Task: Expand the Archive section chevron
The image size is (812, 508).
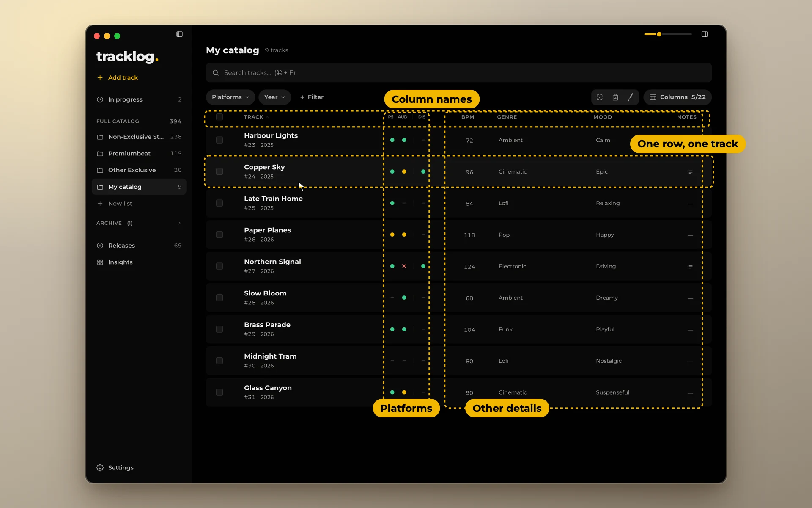Action: pos(179,223)
